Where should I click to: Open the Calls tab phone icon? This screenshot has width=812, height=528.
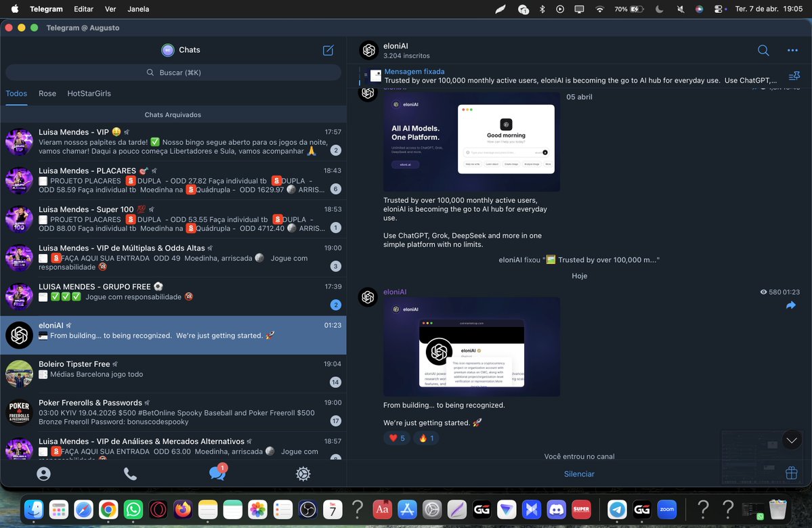click(x=130, y=474)
